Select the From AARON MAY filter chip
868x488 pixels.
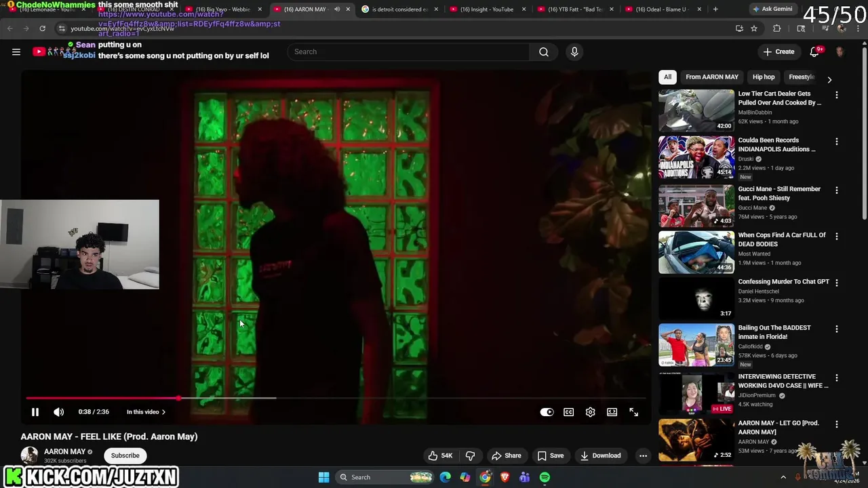click(712, 77)
